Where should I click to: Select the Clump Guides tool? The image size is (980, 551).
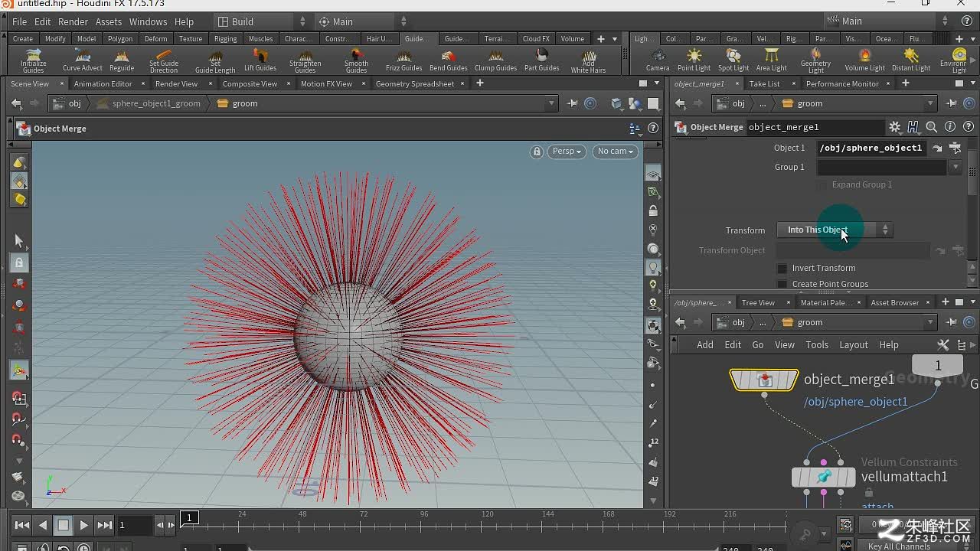[495, 60]
